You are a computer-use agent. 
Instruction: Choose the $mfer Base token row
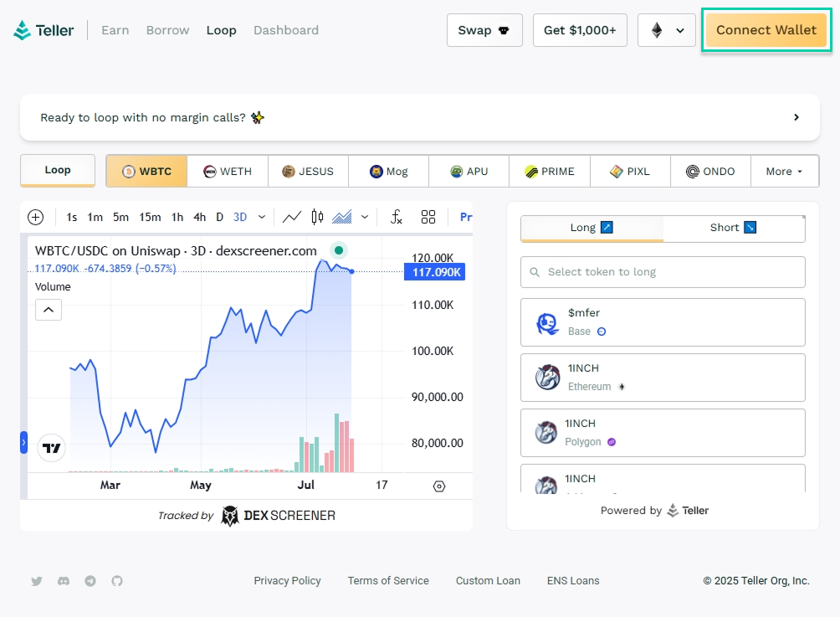click(663, 322)
